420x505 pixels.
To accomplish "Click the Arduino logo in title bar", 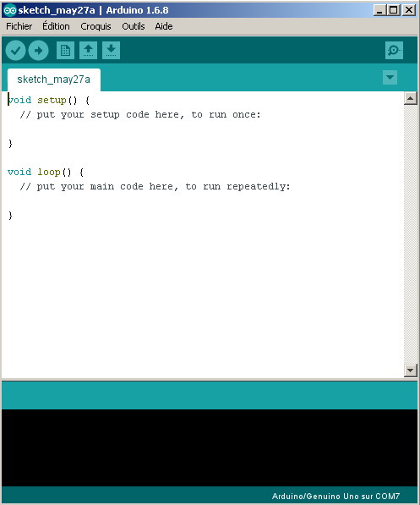I will (x=9, y=10).
